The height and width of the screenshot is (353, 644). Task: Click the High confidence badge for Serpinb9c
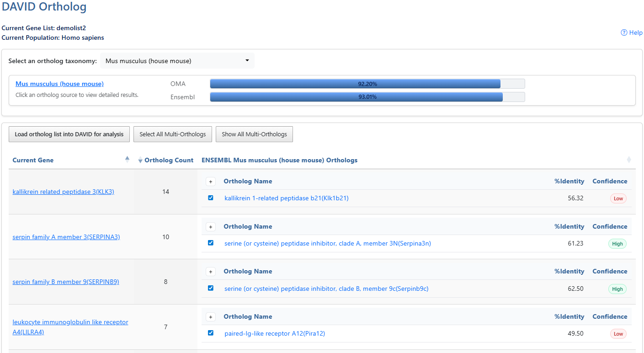pyautogui.click(x=617, y=289)
